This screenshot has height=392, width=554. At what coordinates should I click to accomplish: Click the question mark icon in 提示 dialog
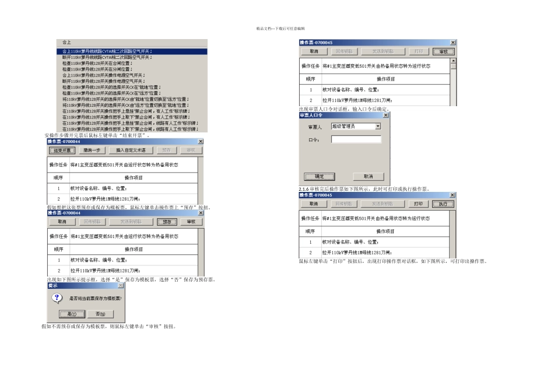(x=57, y=297)
